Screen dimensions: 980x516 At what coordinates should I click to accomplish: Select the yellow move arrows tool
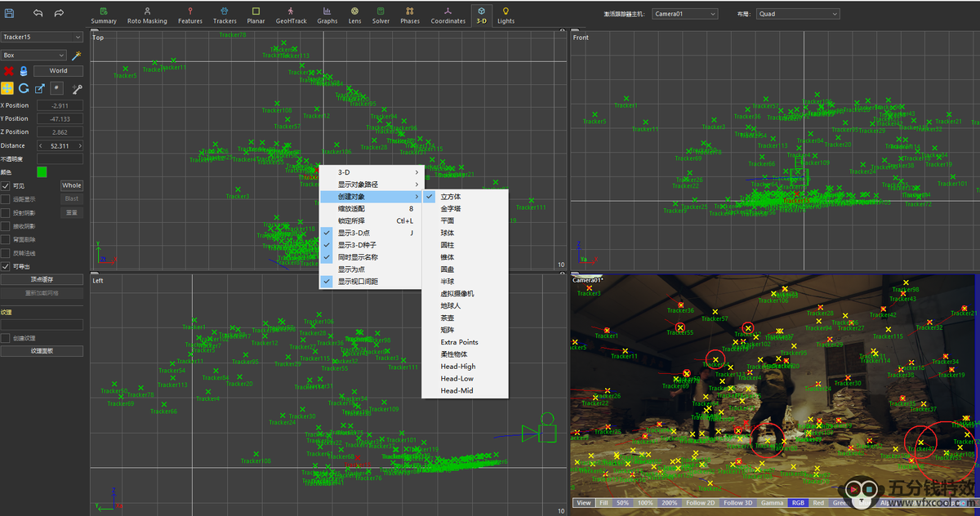click(7, 88)
